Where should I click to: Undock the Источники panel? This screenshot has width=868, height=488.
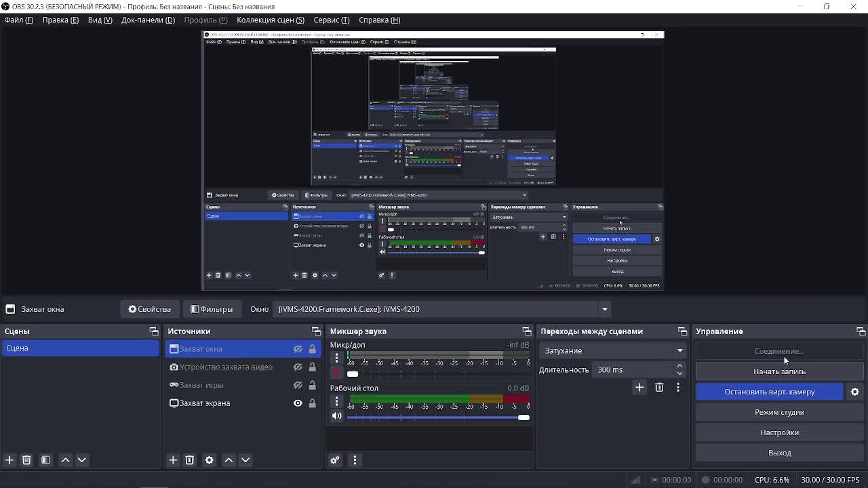click(x=316, y=331)
